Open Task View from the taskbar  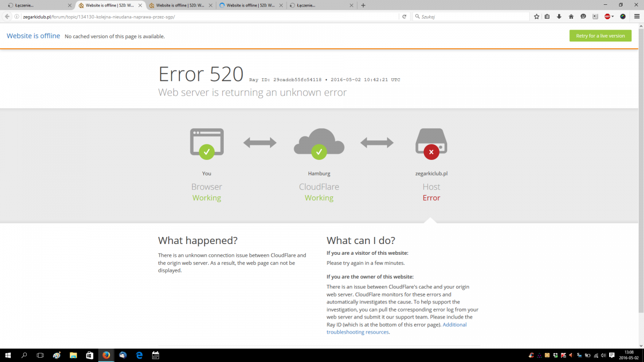point(40,355)
